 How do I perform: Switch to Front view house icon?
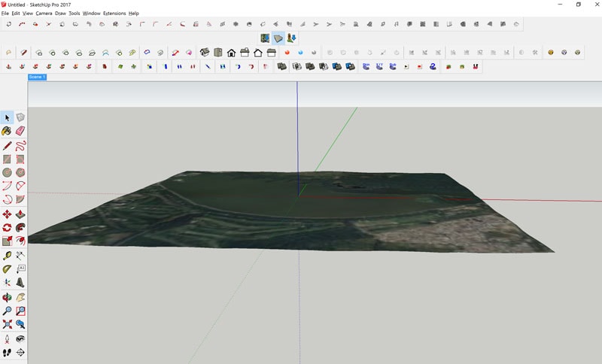pyautogui.click(x=231, y=52)
